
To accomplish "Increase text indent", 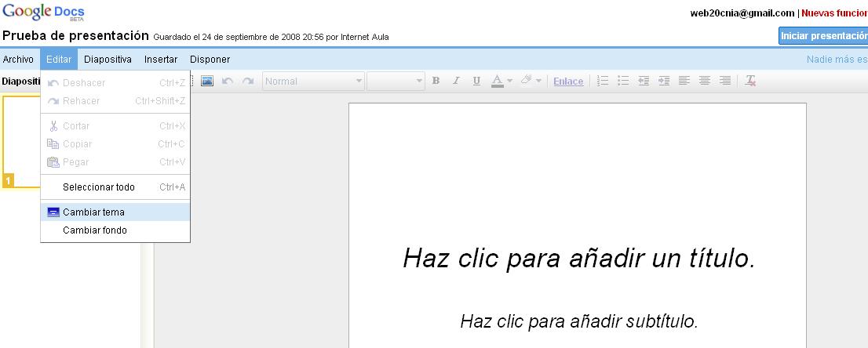I will coord(664,81).
